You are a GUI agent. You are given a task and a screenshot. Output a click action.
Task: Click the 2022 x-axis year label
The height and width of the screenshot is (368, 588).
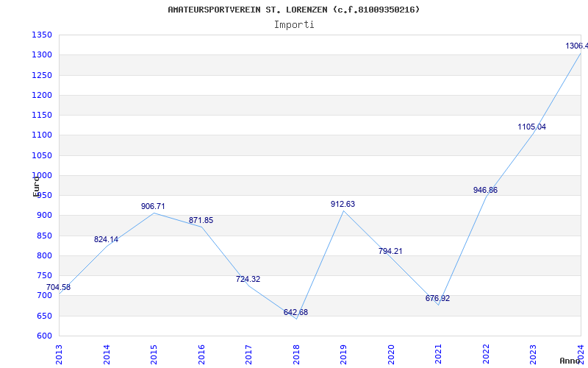point(486,355)
